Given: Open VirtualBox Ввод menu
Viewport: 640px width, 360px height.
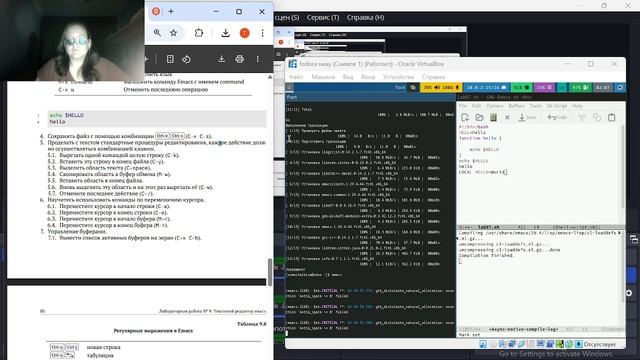Looking at the screenshot, I should click(x=368, y=77).
